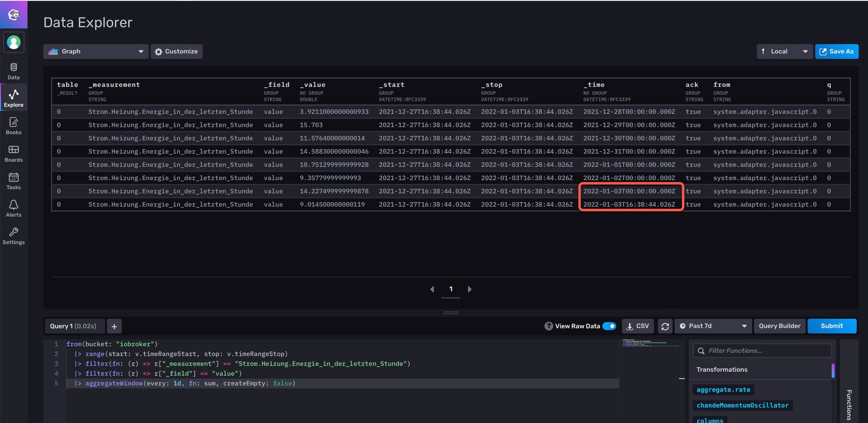Open the Local timezone dropdown
This screenshot has height=423, width=868.
click(x=784, y=52)
